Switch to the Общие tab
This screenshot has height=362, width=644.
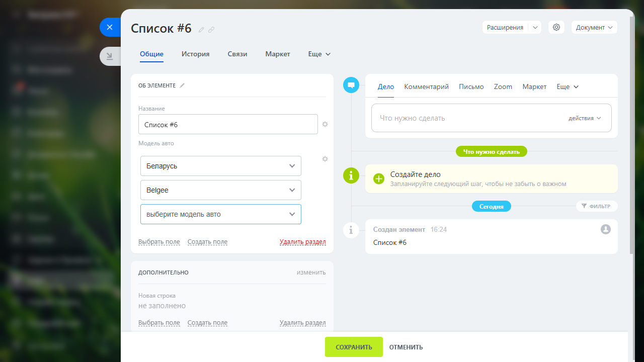coord(151,54)
